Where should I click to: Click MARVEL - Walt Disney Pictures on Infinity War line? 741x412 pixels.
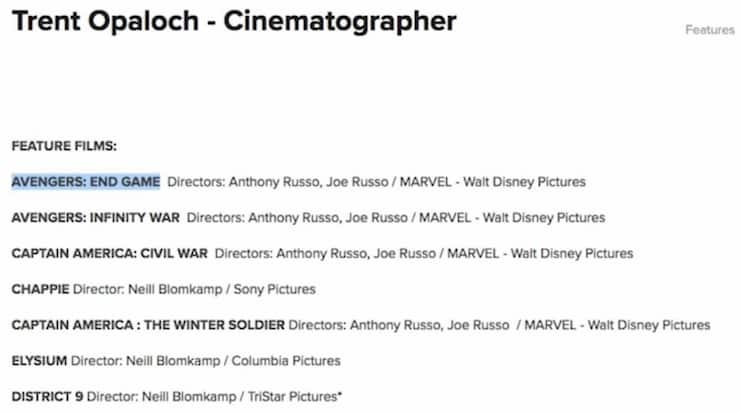pyautogui.click(x=512, y=218)
